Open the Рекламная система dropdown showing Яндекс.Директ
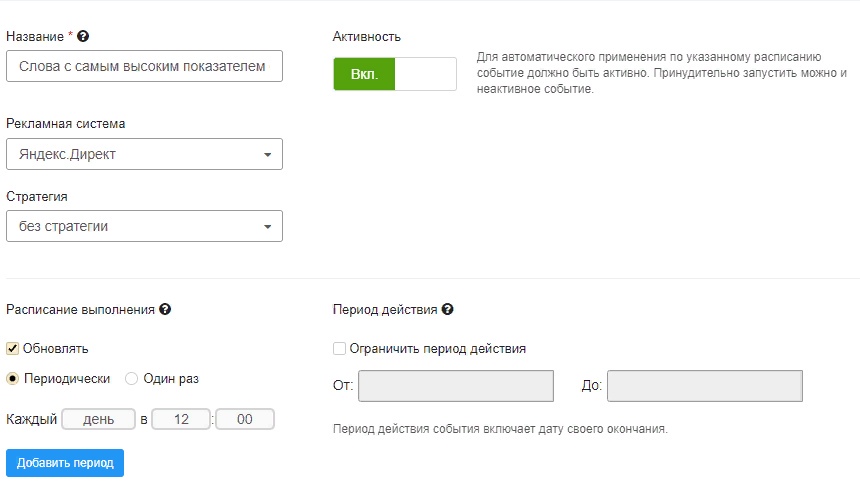The height and width of the screenshot is (490, 860). point(144,155)
